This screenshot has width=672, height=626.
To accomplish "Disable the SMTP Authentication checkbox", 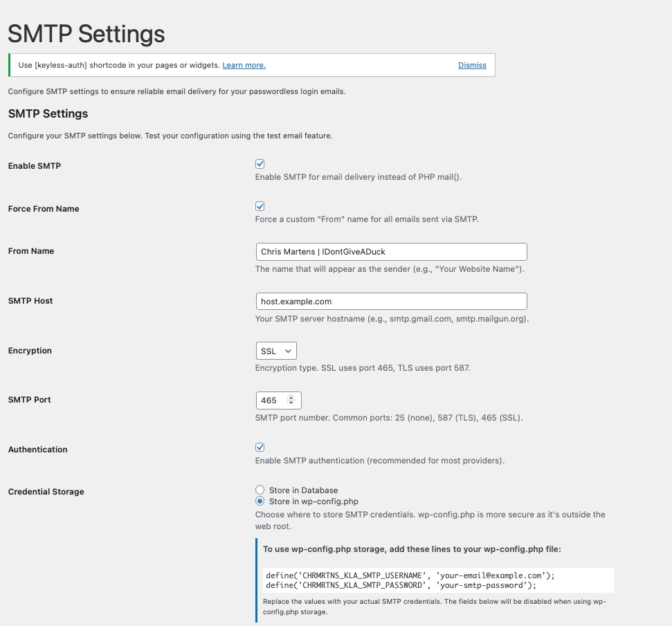I will coord(260,448).
